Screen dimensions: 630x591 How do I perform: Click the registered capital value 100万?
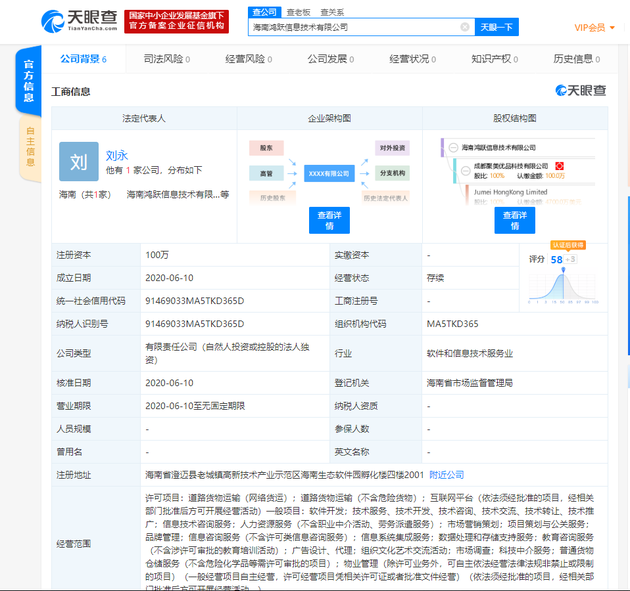coord(157,255)
